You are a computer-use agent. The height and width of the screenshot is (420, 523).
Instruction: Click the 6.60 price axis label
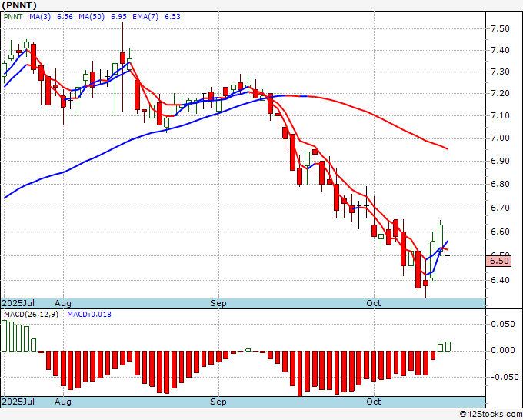tap(501, 232)
